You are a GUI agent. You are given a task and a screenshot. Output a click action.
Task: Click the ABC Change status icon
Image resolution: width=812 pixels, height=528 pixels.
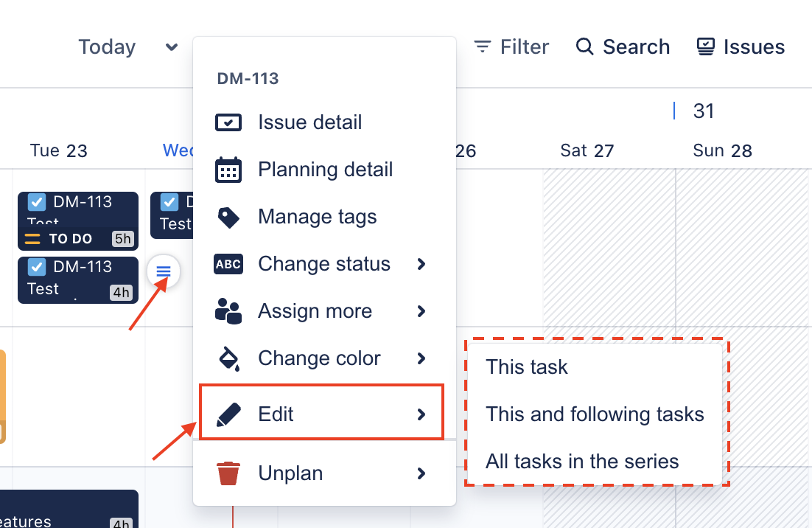228,264
